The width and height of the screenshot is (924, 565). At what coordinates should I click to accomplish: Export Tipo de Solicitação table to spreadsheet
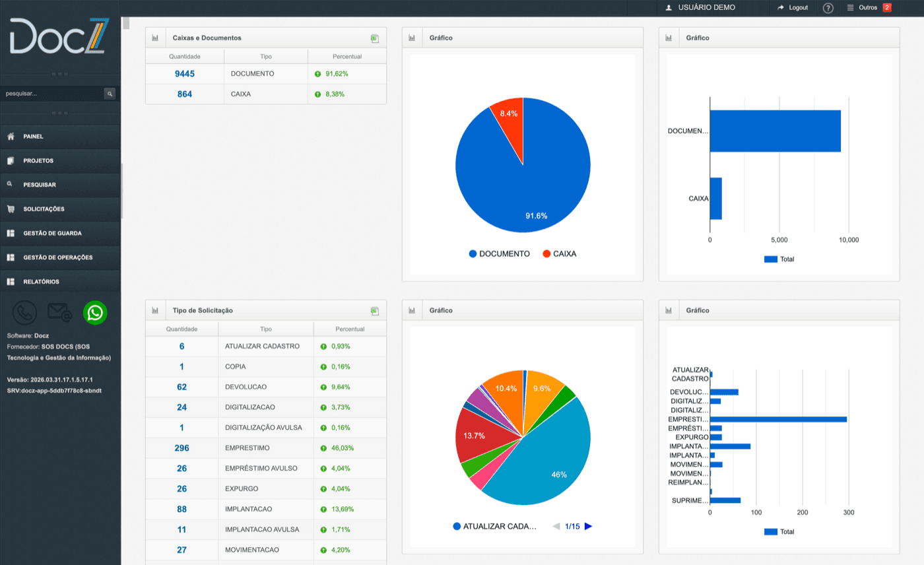point(375,310)
